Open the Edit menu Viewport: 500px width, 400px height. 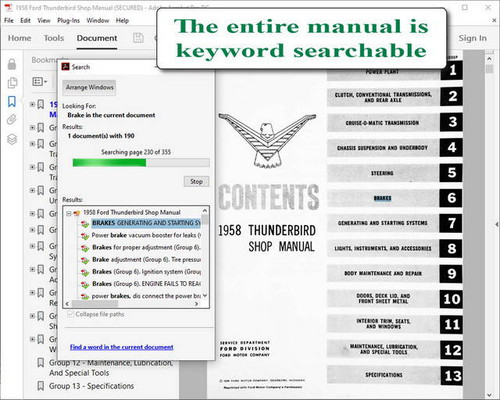[x=25, y=21]
